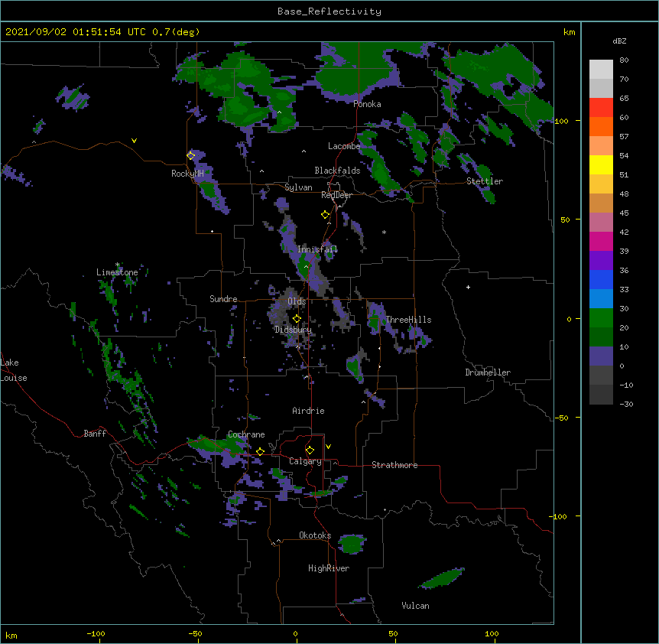Click the 100 tick on vertical axis
The width and height of the screenshot is (659, 644).
click(561, 121)
